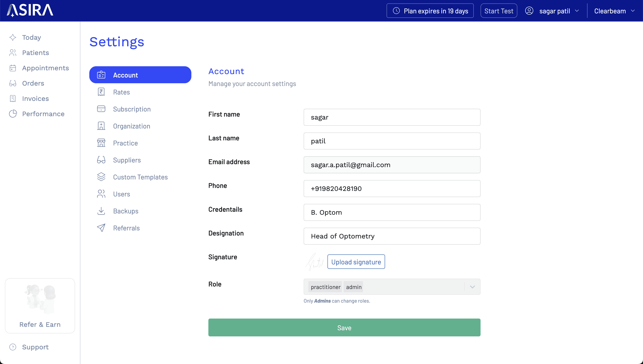Click the Performance pie chart icon
Screen dimensions: 643x364
click(x=13, y=114)
